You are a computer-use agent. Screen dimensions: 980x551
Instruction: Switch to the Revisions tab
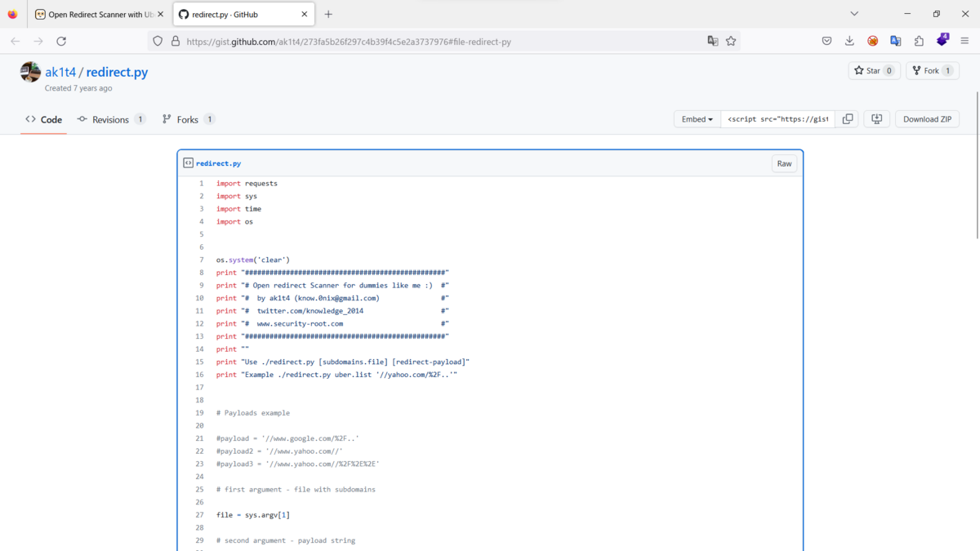pyautogui.click(x=111, y=119)
